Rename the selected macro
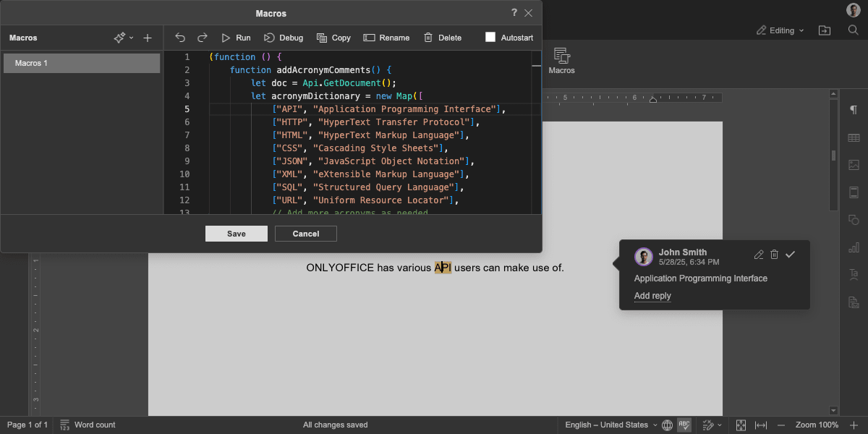This screenshot has width=868, height=434. coord(386,38)
